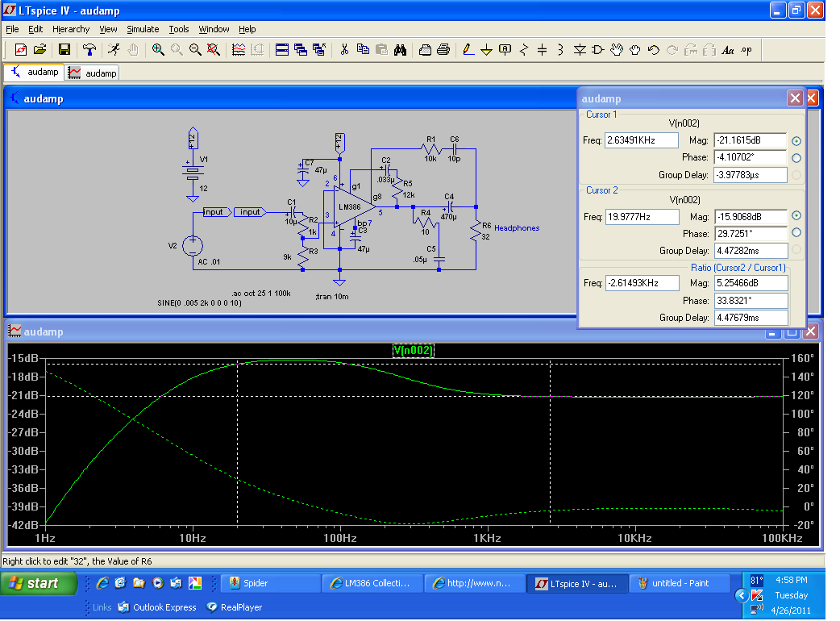Select the Drag hand tool

tap(634, 50)
